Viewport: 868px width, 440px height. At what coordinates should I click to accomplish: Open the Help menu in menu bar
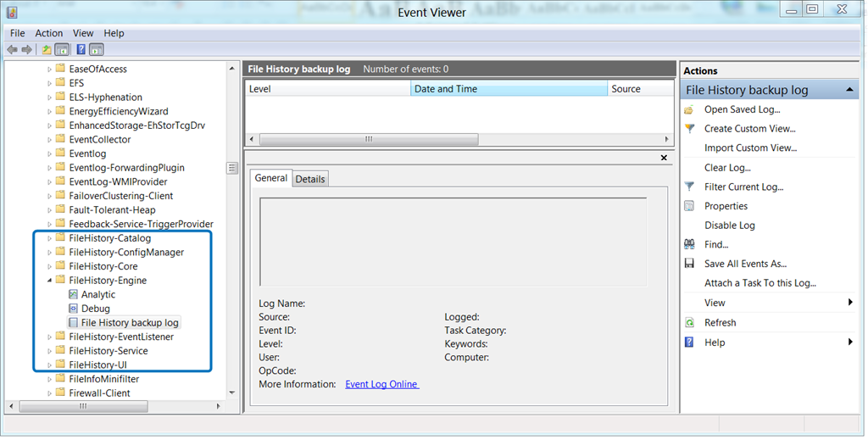pos(114,33)
